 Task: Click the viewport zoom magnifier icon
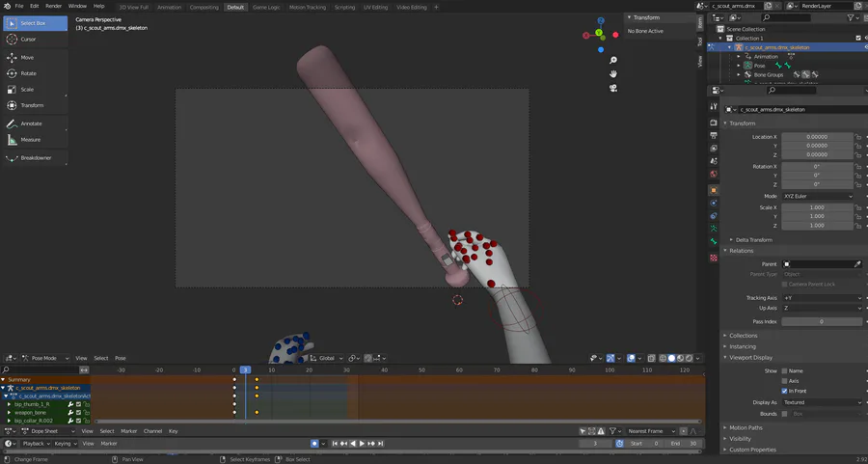(613, 60)
